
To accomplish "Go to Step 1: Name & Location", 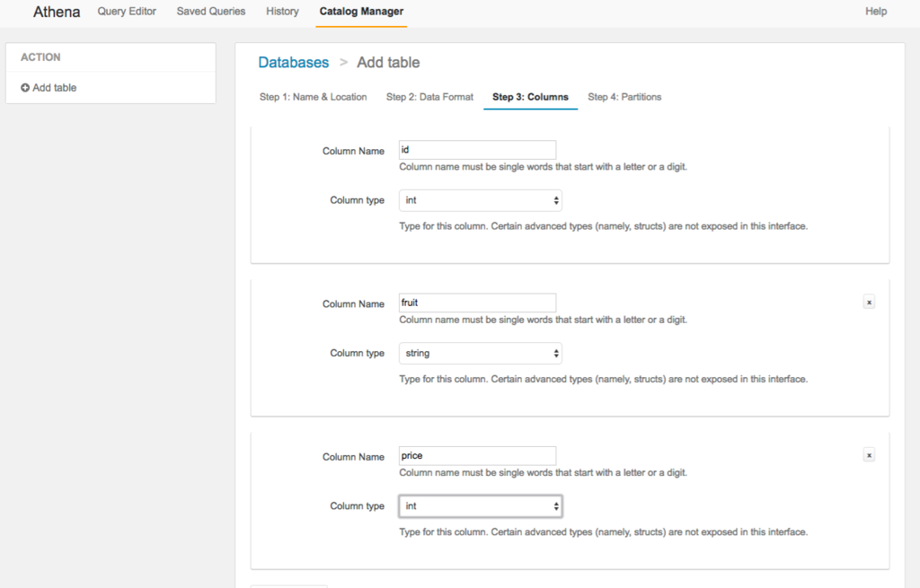I will 314,97.
